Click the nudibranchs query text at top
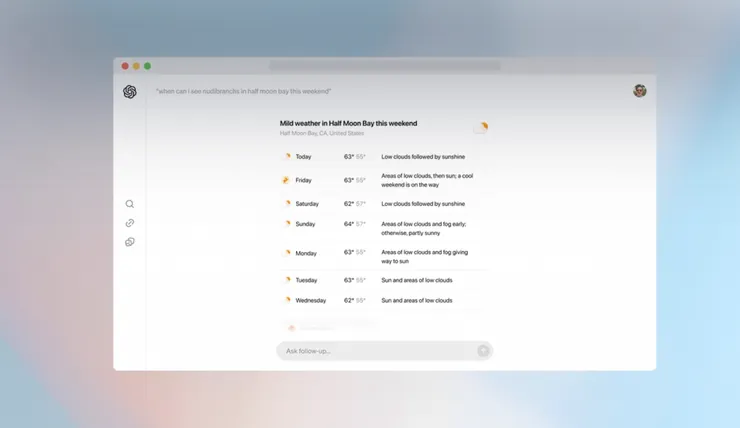Image resolution: width=740 pixels, height=428 pixels. (244, 91)
